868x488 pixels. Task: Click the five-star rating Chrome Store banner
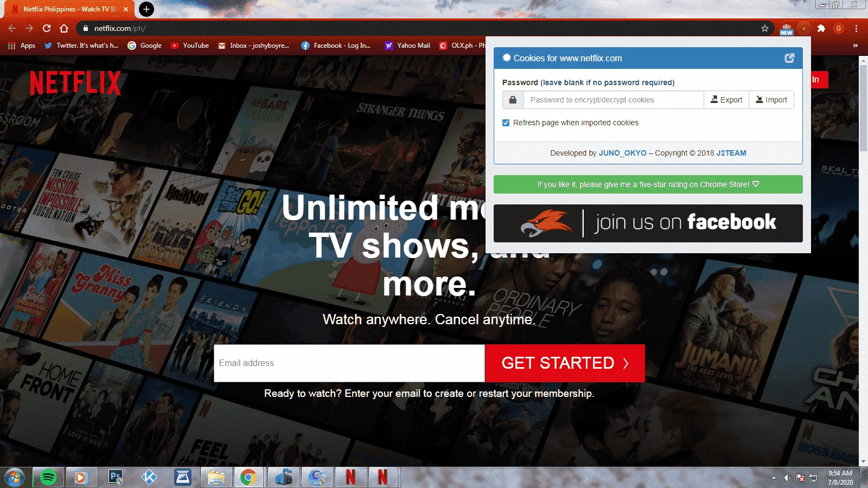pos(648,184)
